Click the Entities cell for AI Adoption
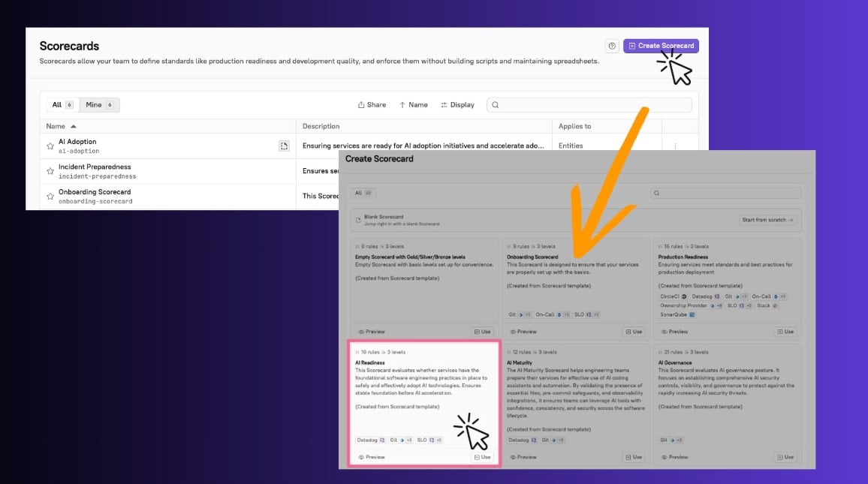The width and height of the screenshot is (868, 484). pos(571,146)
